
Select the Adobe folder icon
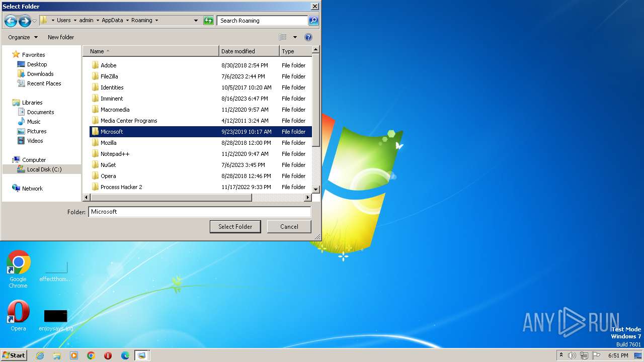95,65
